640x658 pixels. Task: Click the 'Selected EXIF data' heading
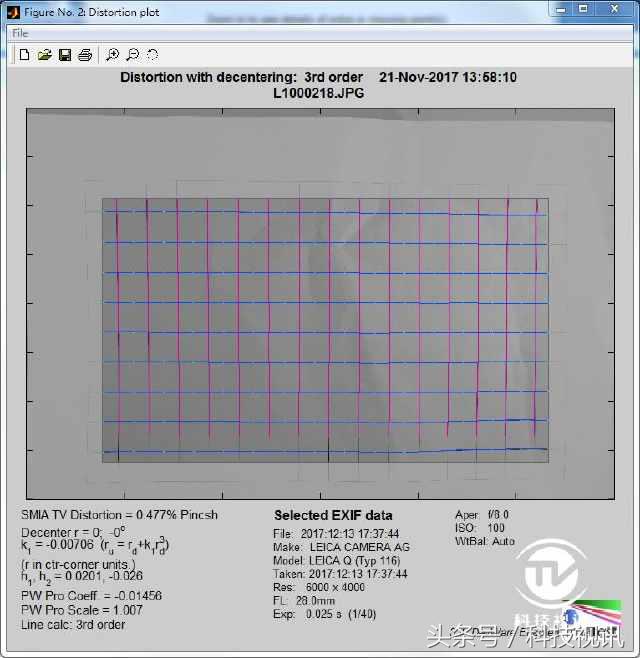click(x=333, y=516)
